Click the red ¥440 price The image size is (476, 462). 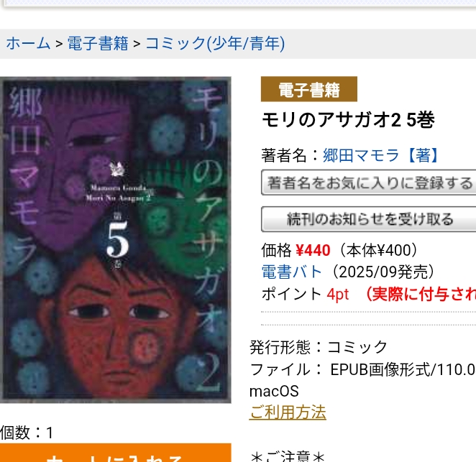(313, 251)
